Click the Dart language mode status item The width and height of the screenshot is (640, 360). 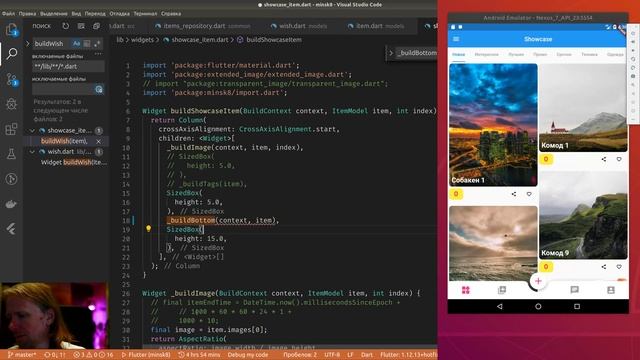pos(367,355)
